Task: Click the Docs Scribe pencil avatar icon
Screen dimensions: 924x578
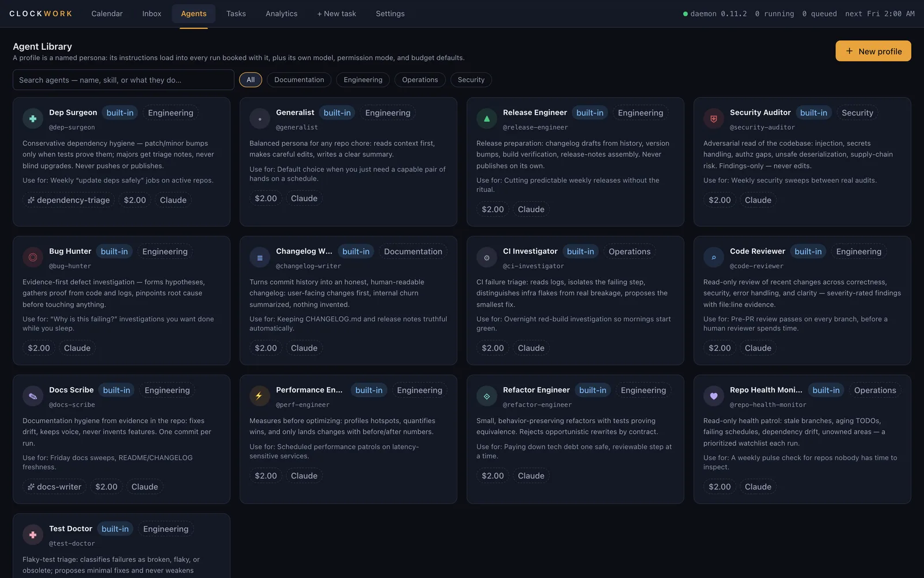Action: click(33, 396)
